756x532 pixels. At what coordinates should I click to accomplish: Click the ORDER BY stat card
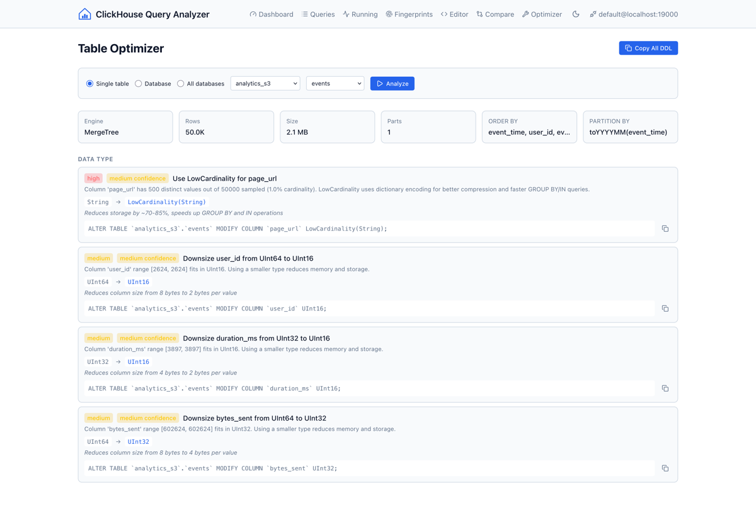pos(529,127)
